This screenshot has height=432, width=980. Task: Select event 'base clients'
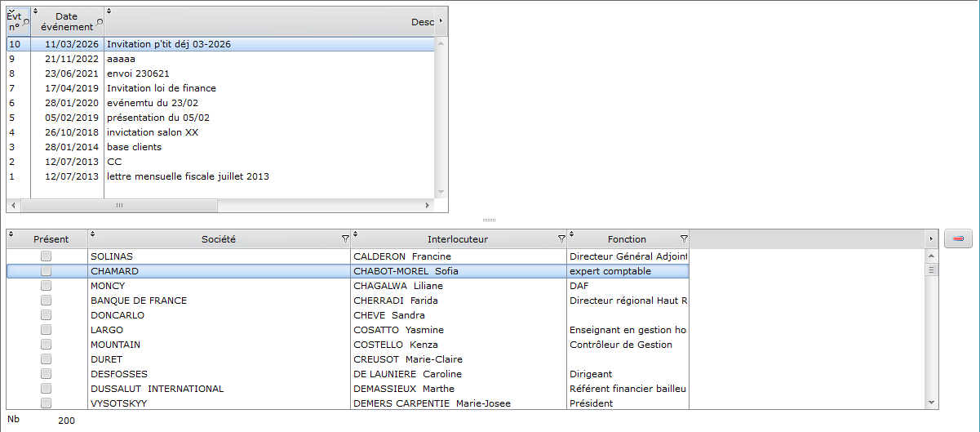tap(220, 147)
